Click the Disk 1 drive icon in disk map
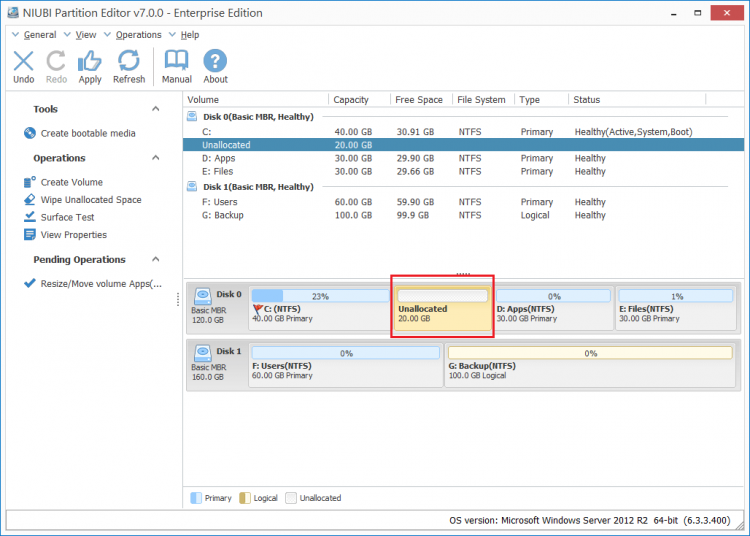 point(203,353)
